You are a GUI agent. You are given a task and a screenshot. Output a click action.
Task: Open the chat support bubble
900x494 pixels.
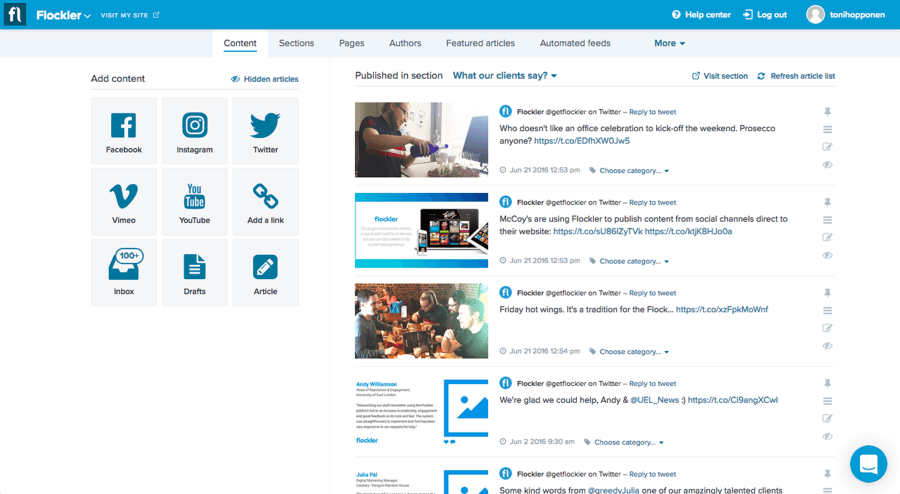868,464
